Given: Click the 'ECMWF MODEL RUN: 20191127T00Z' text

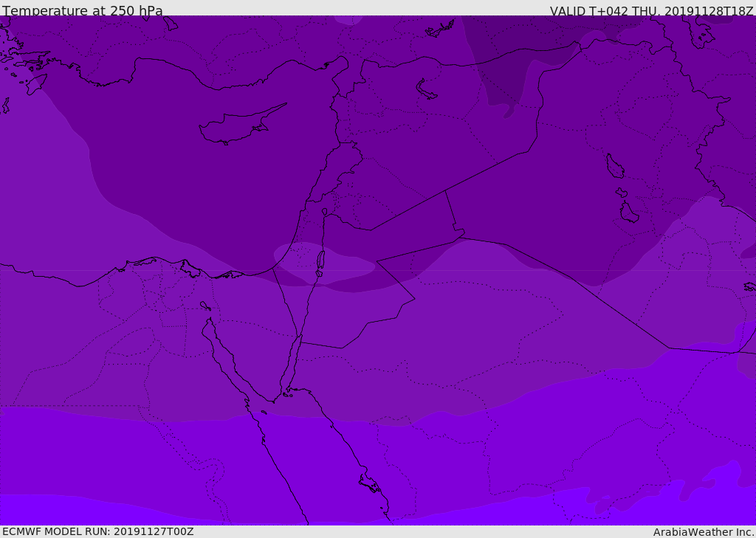Looking at the screenshot, I should [98, 531].
